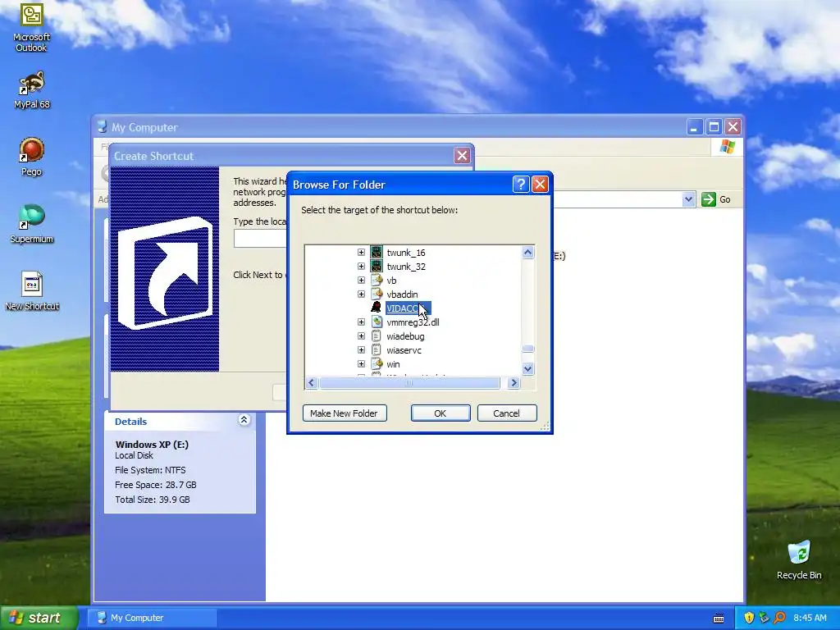840x630 pixels.
Task: Confirm with the OK button
Action: click(x=441, y=413)
